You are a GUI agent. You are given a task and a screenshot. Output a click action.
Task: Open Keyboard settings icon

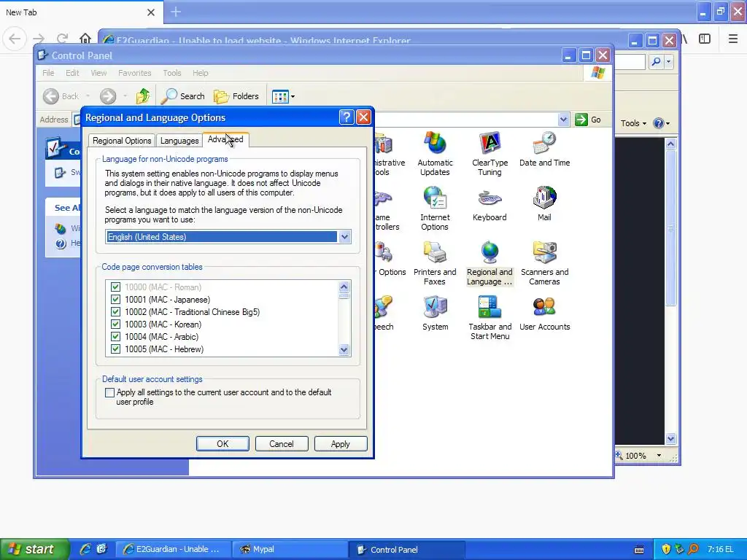[x=489, y=204]
